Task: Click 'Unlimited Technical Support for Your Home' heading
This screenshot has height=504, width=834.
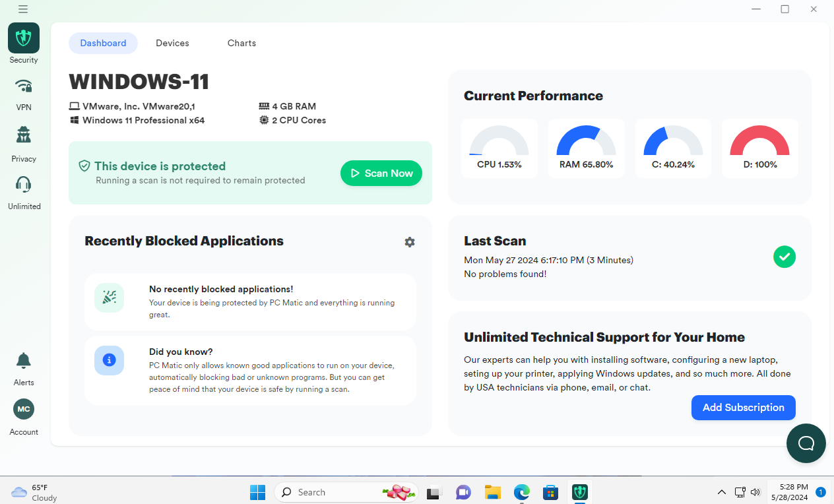Action: point(604,337)
